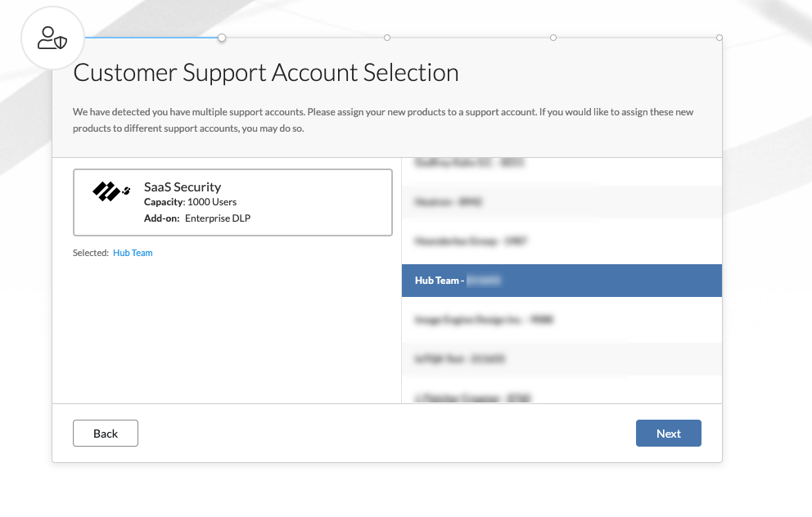
Task: Select the second account above Hub Team
Action: [x=562, y=202]
